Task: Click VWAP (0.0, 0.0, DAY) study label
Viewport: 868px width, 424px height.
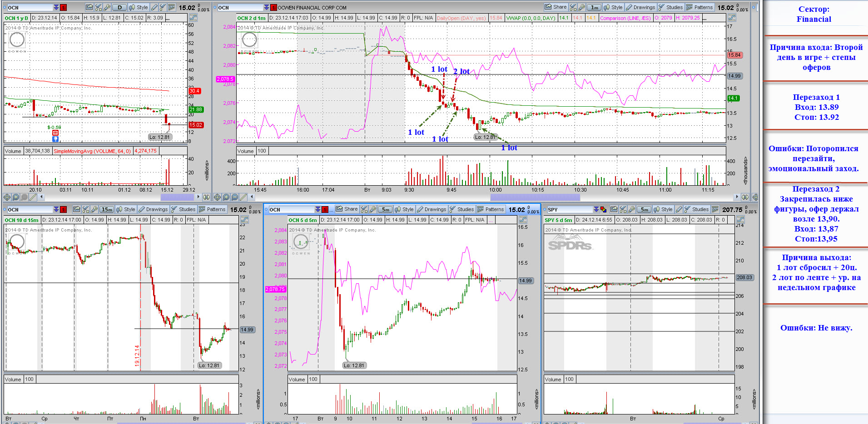Action: (x=531, y=18)
